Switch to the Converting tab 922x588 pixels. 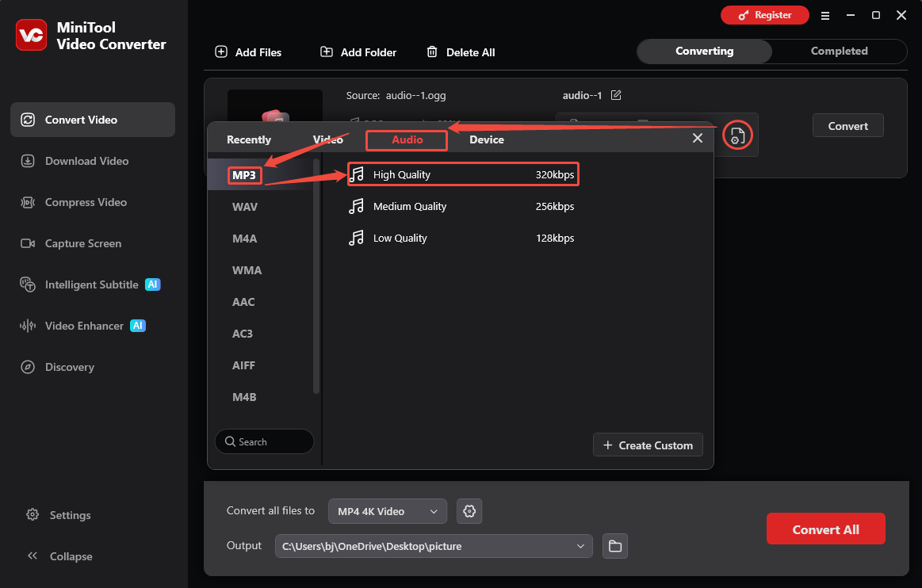pos(705,52)
